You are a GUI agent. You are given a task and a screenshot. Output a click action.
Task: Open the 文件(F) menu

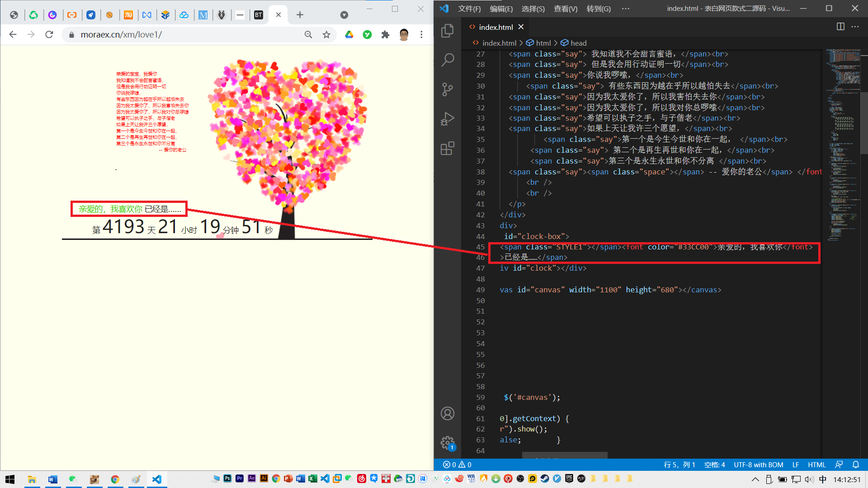tap(469, 9)
